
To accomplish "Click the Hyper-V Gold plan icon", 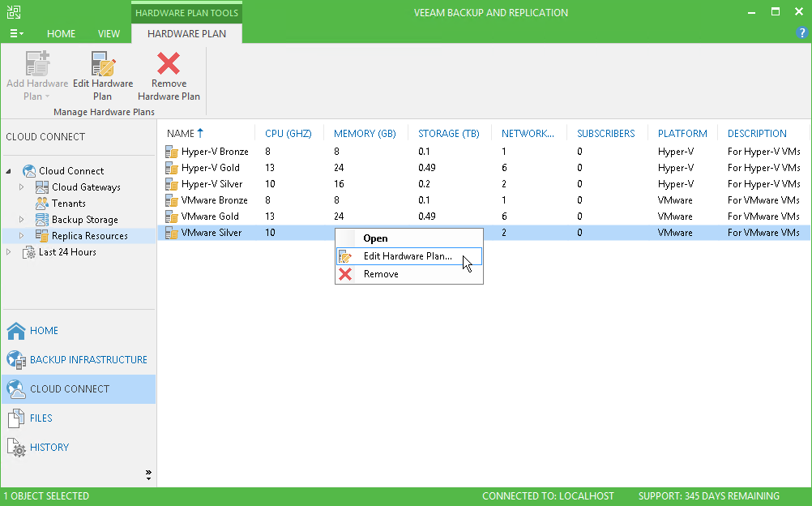I will point(172,168).
